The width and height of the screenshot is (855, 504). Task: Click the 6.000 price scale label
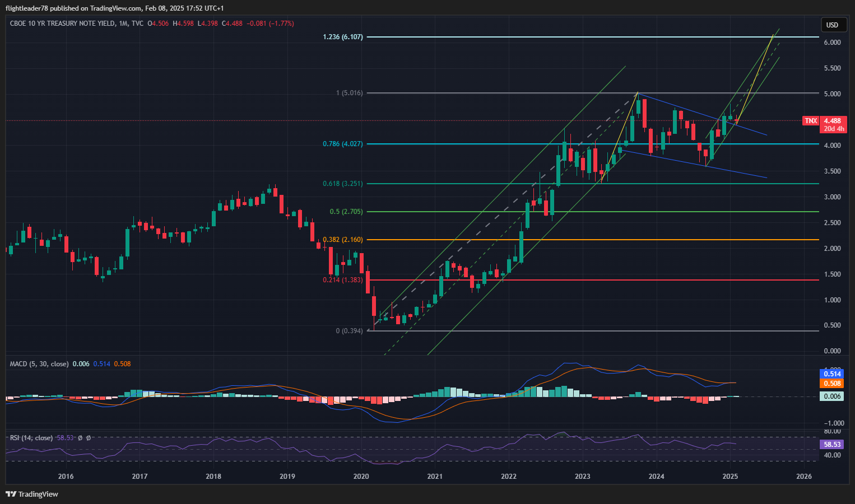(833, 43)
